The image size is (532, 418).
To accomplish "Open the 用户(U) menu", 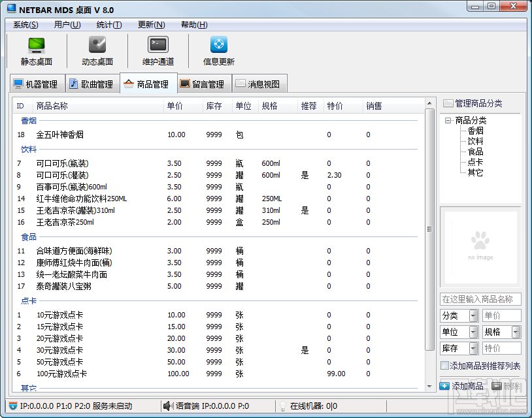I will pyautogui.click(x=67, y=25).
